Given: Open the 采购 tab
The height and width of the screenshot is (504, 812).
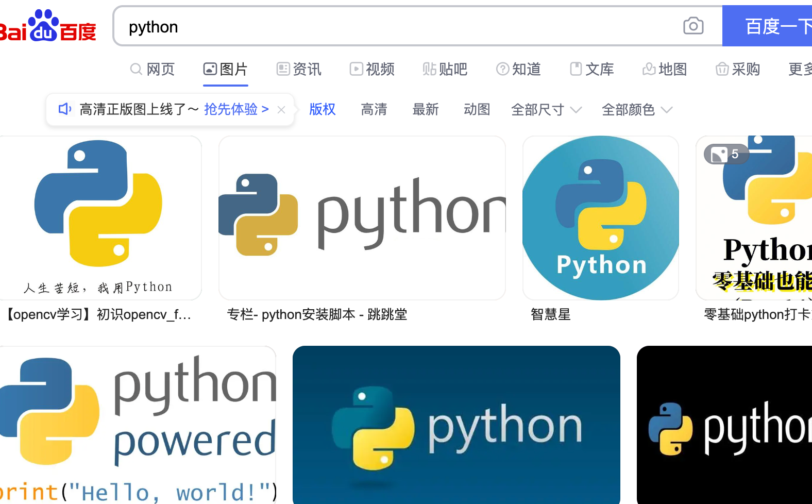Looking at the screenshot, I should 738,69.
